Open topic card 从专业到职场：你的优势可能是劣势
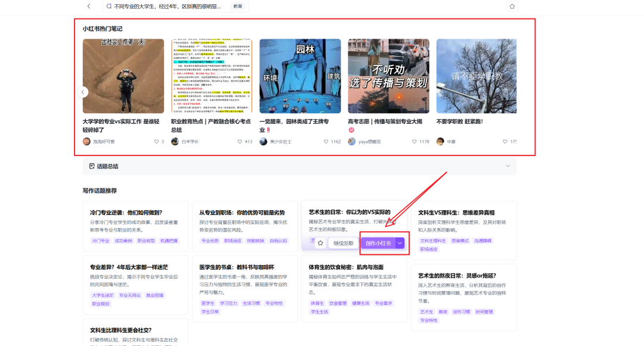The height and width of the screenshot is (346, 644). (x=245, y=226)
